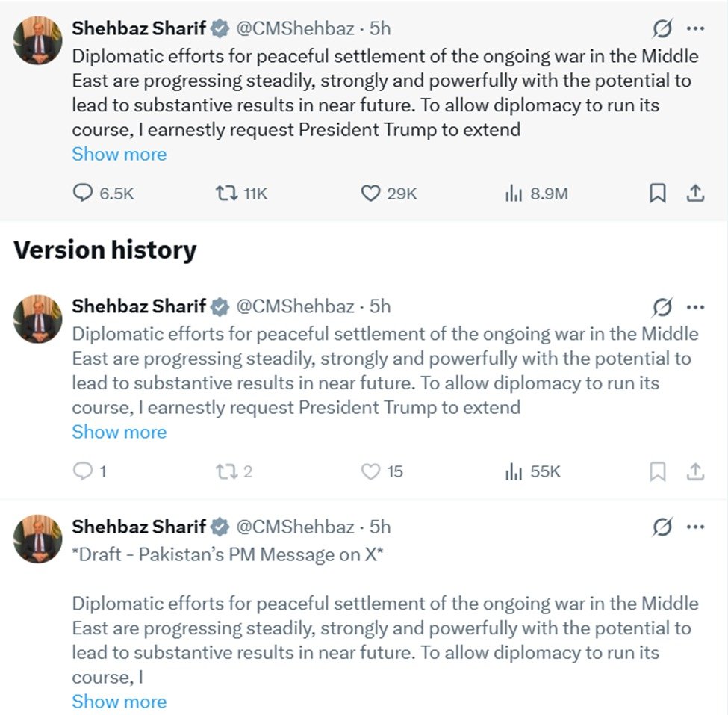Show more of the Draft message post
Screen dimensions: 728x715
pos(119,702)
